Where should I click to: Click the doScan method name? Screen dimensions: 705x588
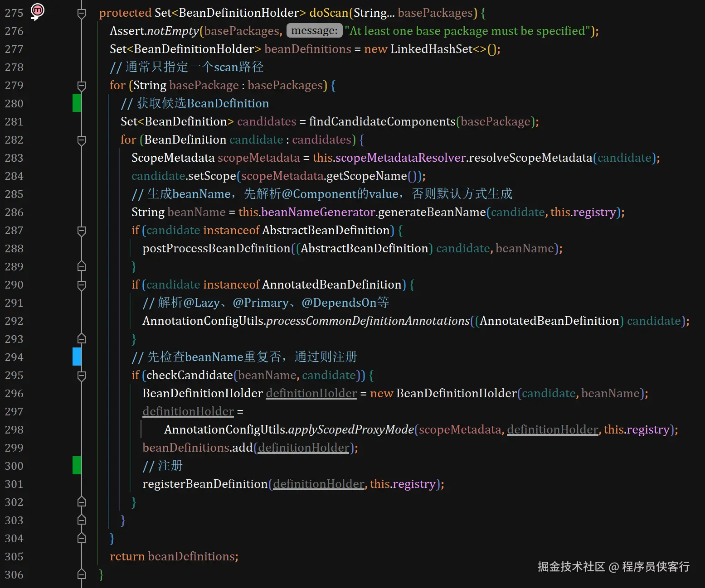click(x=329, y=13)
